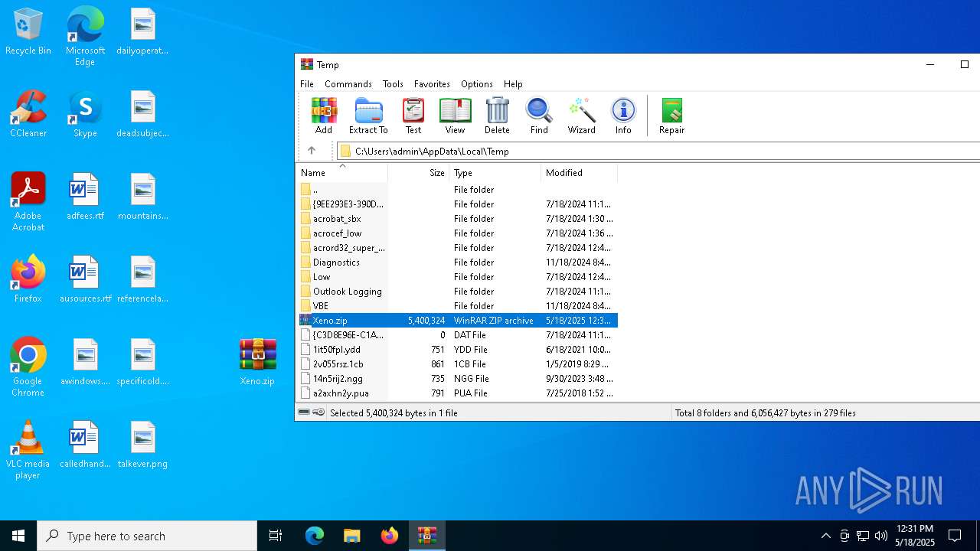Select the parent '..' folder row

click(x=458, y=190)
